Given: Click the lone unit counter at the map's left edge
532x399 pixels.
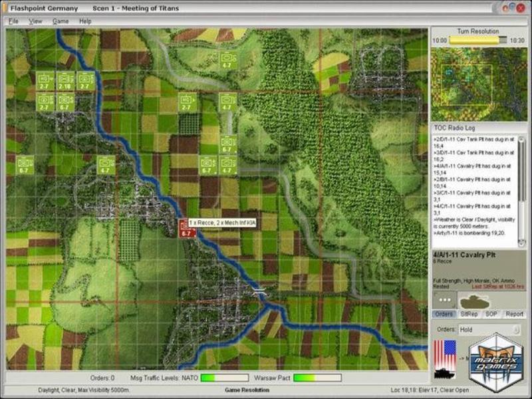Looking at the screenshot, I should click(x=25, y=164).
